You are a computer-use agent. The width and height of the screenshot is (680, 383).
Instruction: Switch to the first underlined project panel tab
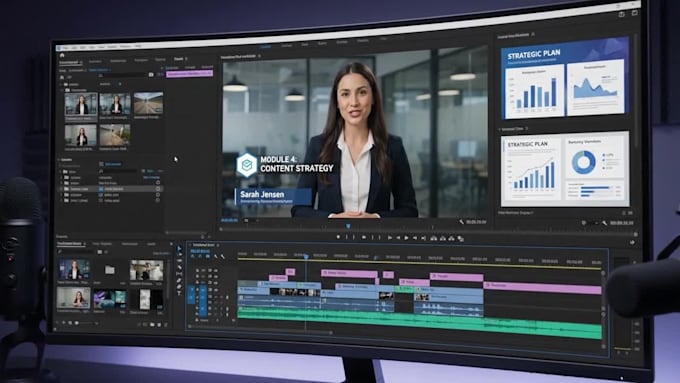[x=69, y=63]
